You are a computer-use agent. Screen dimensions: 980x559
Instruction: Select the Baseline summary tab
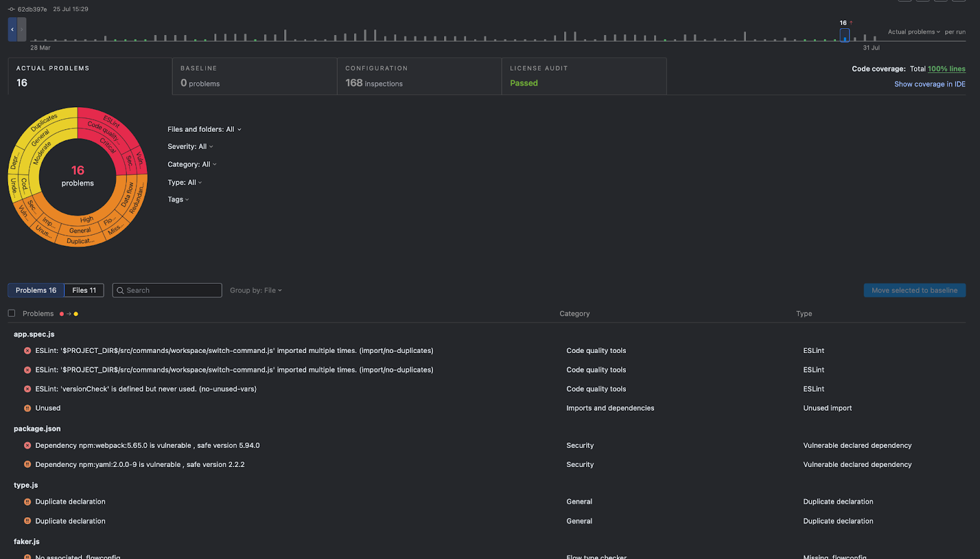(254, 77)
